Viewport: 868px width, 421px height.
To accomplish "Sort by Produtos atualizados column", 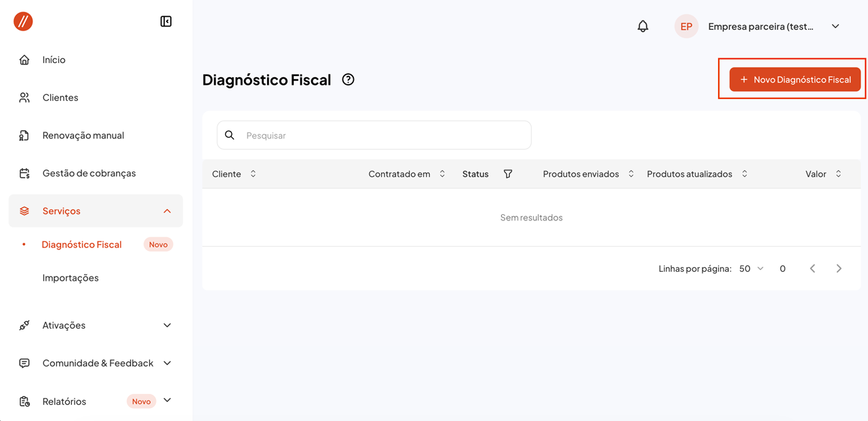I will tap(745, 174).
